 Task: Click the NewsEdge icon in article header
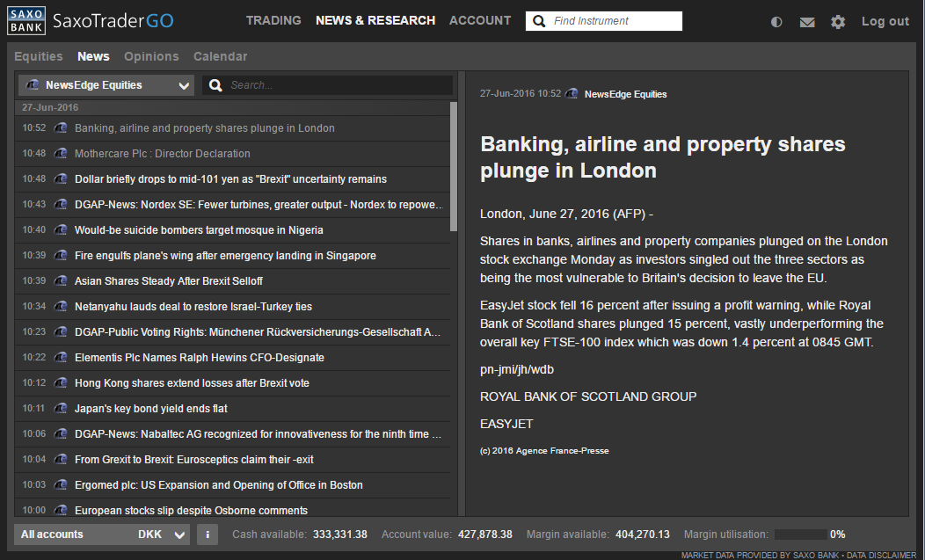click(x=572, y=94)
